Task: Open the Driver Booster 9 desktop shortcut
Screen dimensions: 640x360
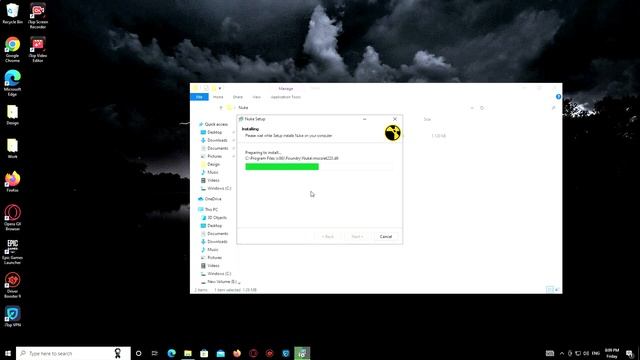Action: 12,285
